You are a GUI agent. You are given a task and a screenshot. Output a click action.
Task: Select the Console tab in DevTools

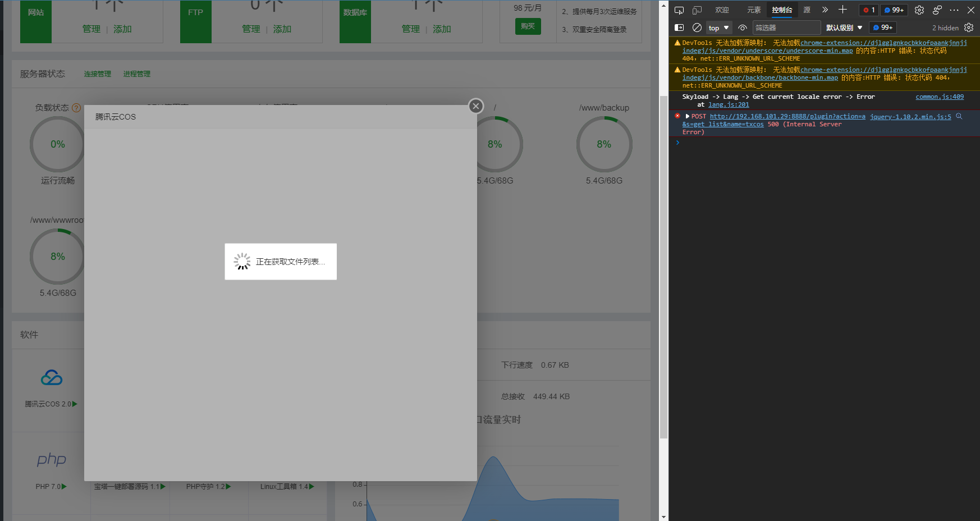(x=782, y=10)
